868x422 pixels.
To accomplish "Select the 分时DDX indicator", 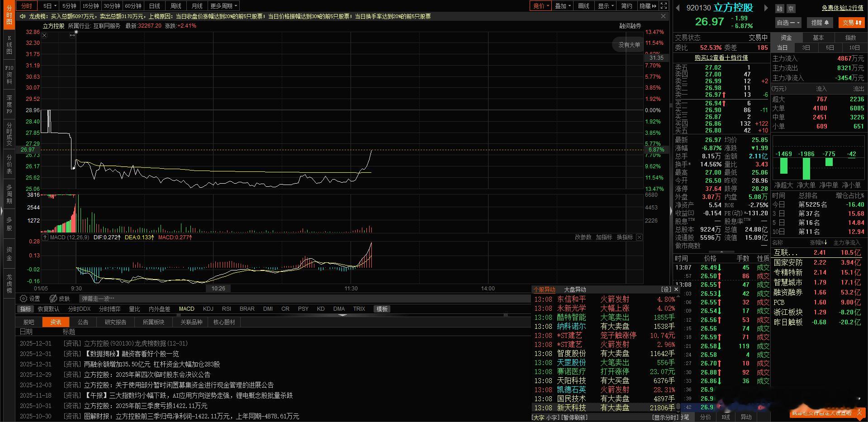I will (x=79, y=309).
